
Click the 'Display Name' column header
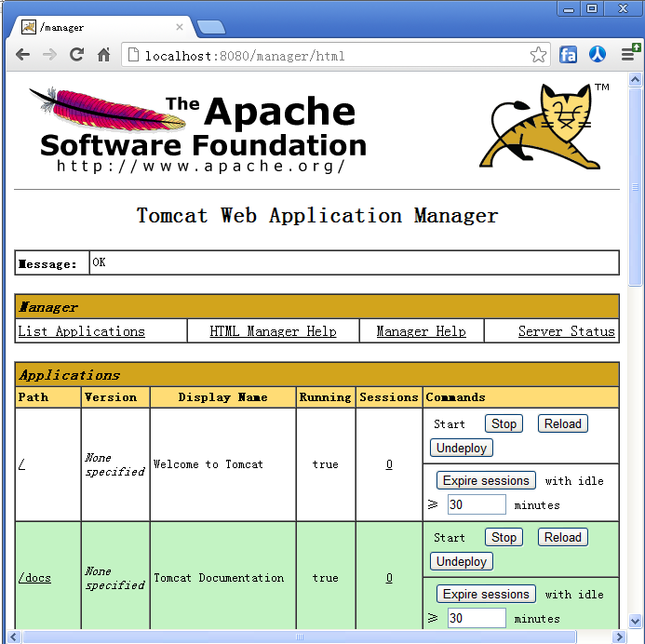coord(223,397)
